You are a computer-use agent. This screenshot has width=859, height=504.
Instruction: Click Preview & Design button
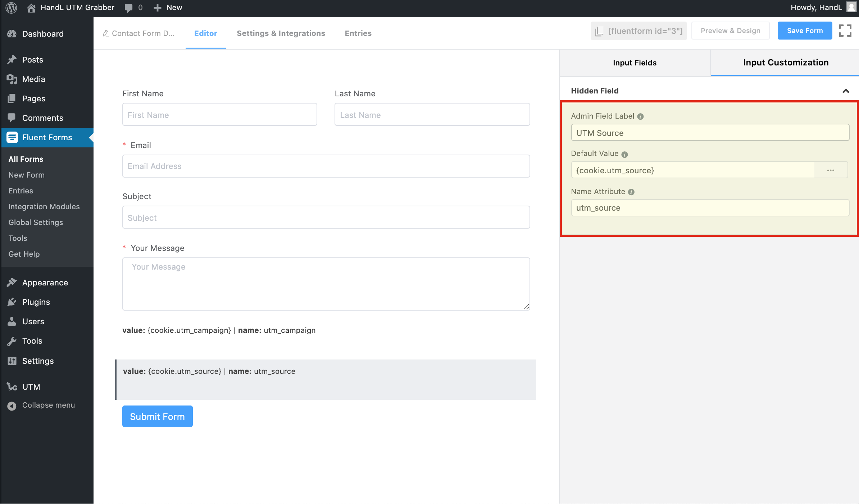tap(730, 31)
